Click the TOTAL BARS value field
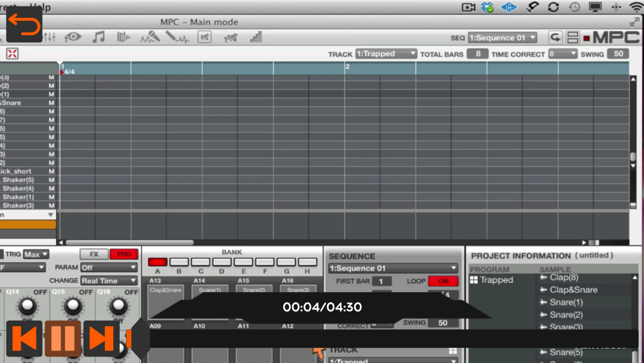This screenshot has width=644, height=363. tap(478, 54)
